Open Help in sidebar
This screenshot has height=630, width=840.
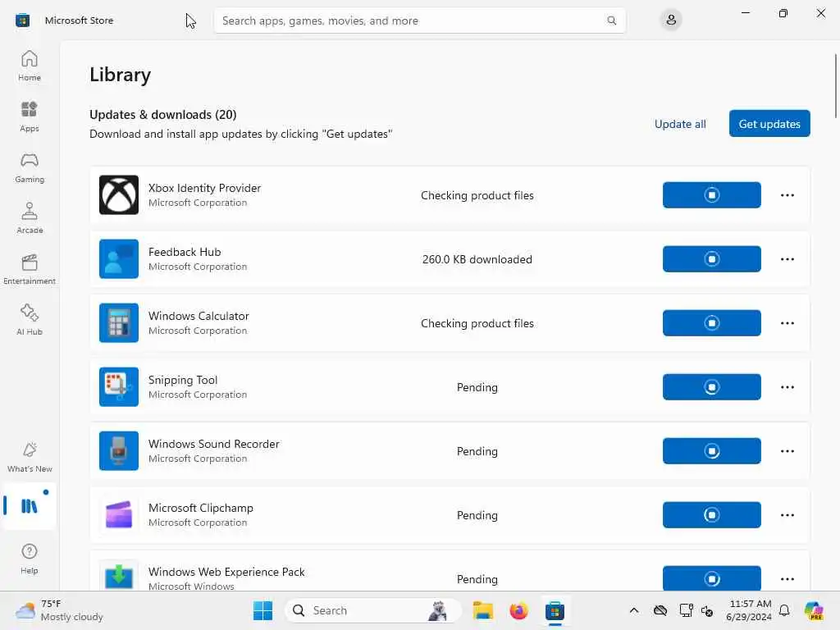(30, 559)
